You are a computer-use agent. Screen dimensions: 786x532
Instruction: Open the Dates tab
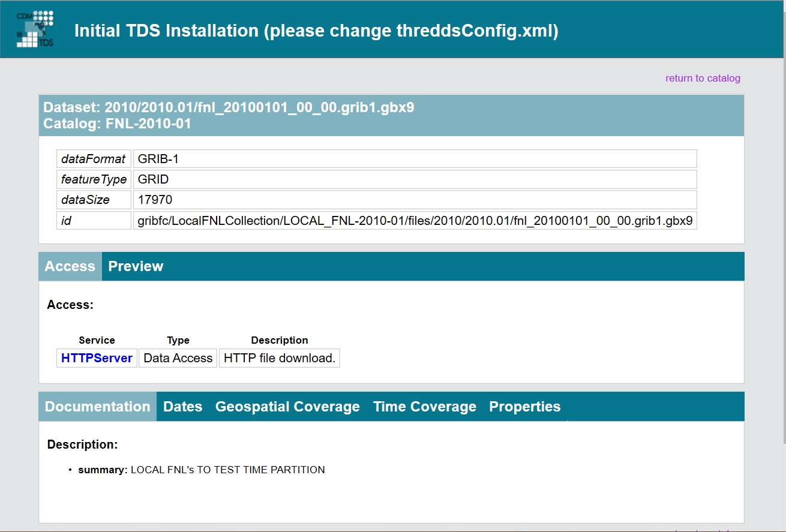pyautogui.click(x=182, y=407)
